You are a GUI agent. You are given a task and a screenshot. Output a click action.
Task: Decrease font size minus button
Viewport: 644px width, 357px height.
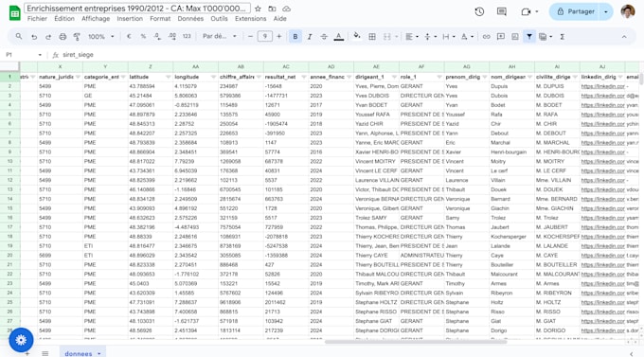point(250,37)
